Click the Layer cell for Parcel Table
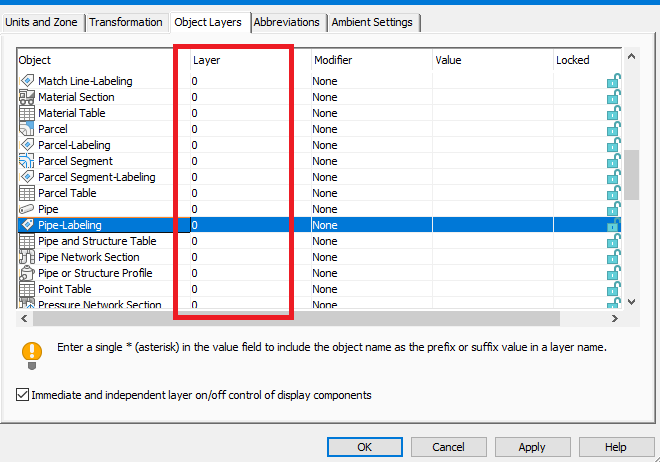 [x=251, y=193]
